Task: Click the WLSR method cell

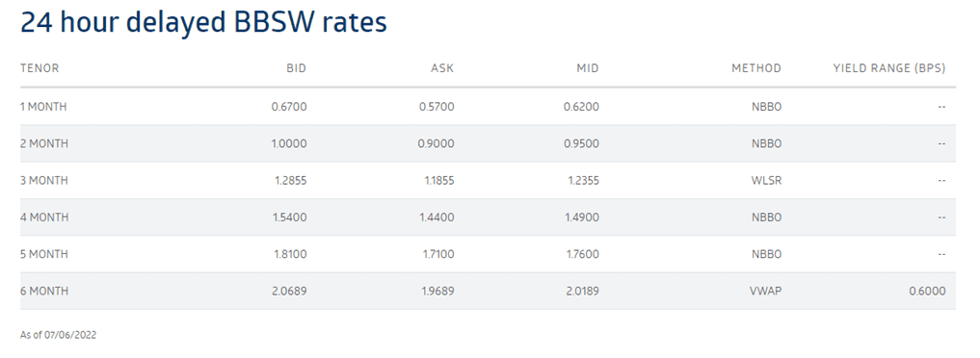Action: 767,180
